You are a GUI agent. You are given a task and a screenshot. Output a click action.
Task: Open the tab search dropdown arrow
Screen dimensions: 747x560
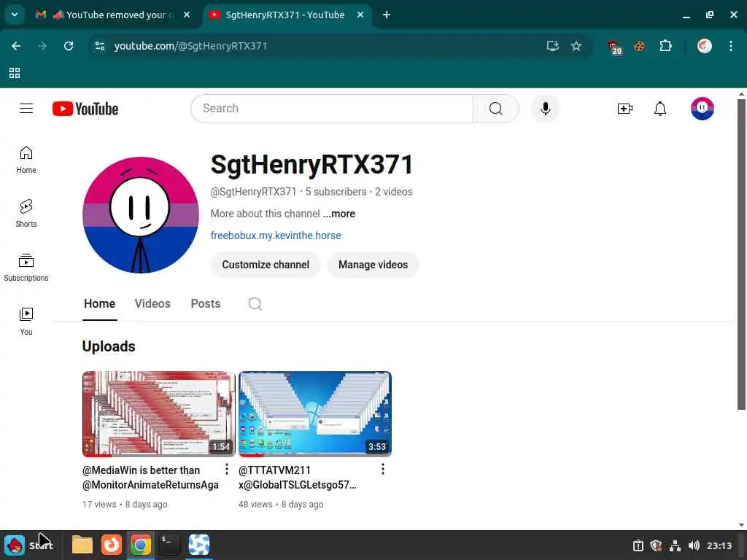15,15
